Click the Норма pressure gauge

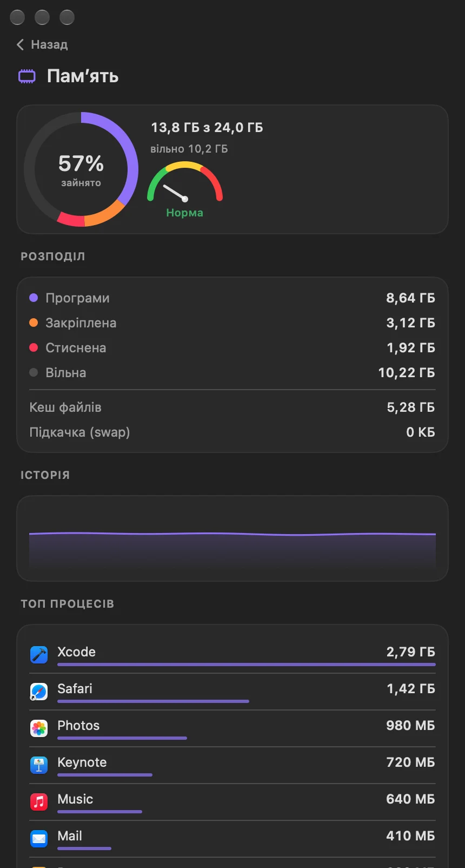185,189
